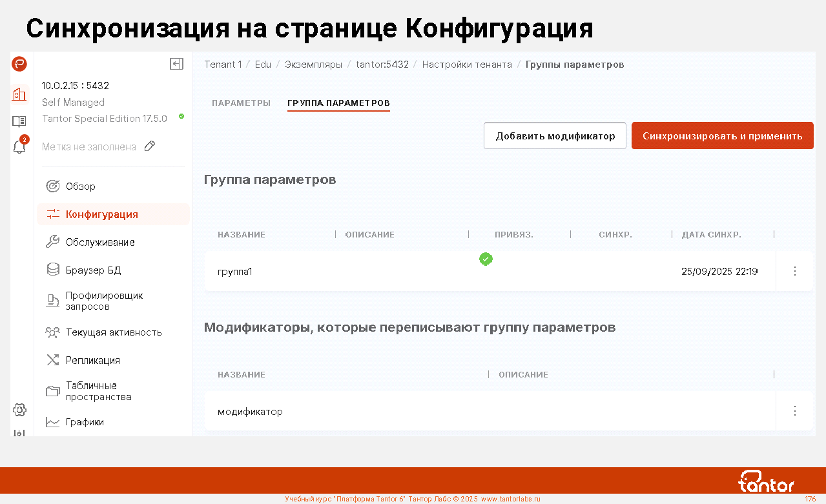Open Браузер БД menu item
This screenshot has width=826, height=504.
(93, 270)
